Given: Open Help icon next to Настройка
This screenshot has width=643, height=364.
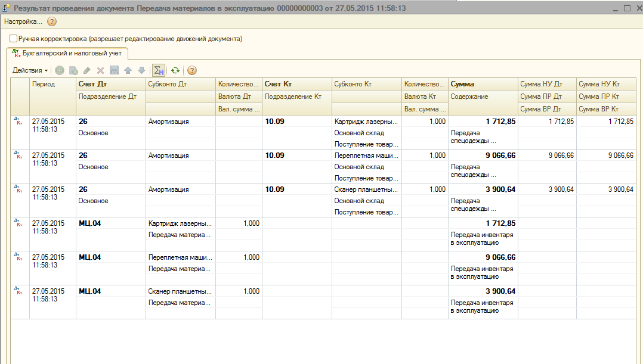Looking at the screenshot, I should (x=52, y=21).
